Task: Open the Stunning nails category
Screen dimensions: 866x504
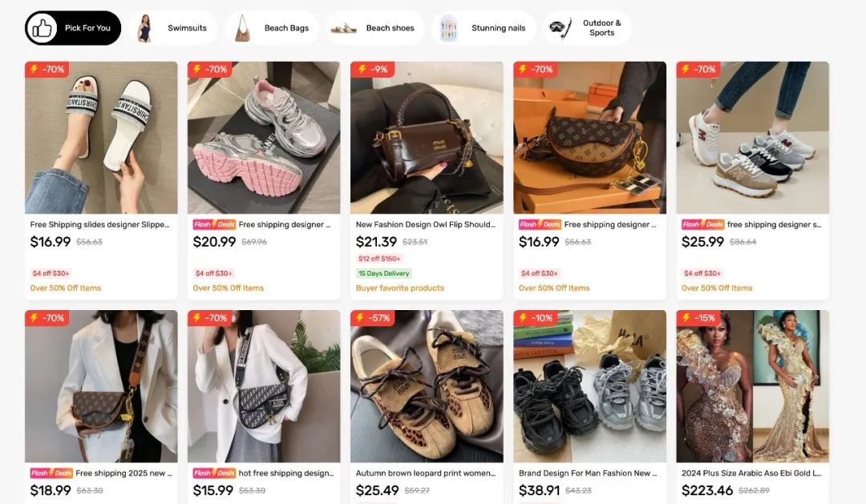Action: [498, 28]
